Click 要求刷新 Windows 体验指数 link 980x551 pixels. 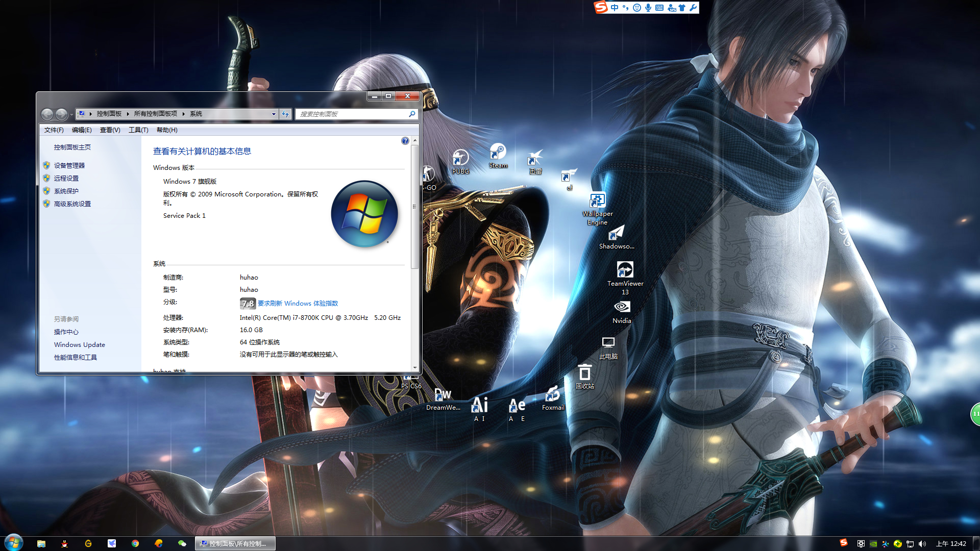298,304
